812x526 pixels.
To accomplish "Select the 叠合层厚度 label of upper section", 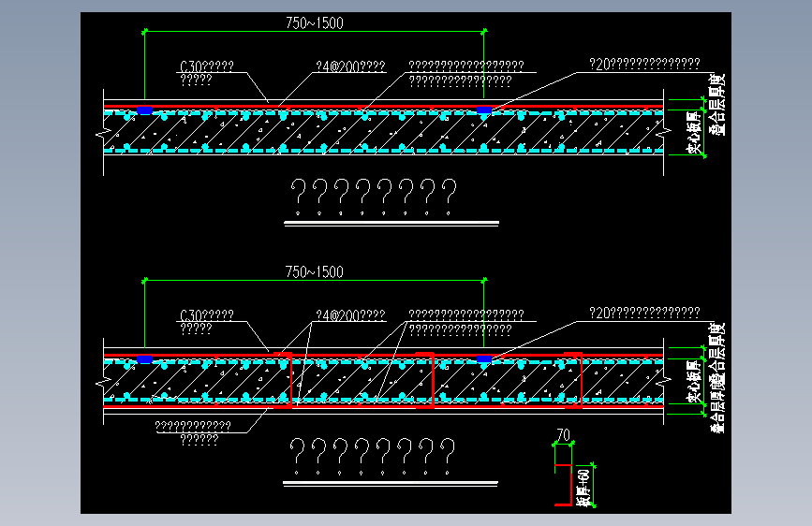I will (717, 105).
